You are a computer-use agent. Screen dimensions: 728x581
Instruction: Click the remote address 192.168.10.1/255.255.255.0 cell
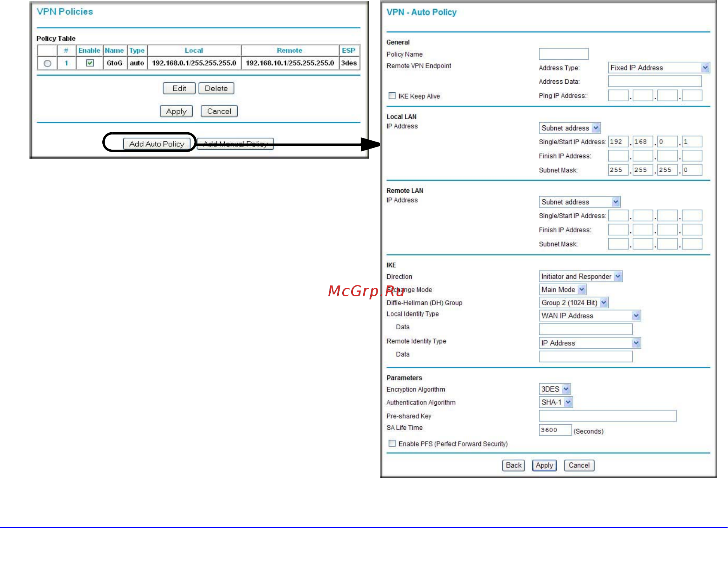pos(290,63)
